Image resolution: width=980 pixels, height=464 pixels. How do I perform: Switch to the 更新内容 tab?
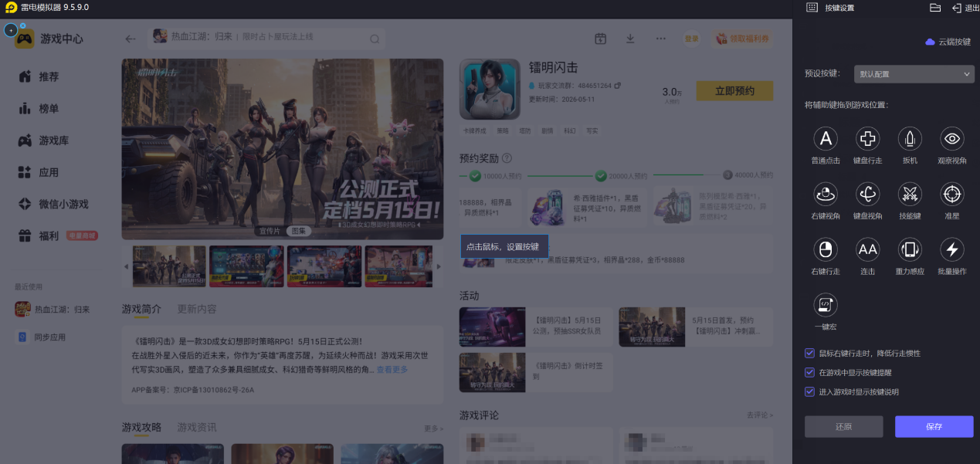197,309
